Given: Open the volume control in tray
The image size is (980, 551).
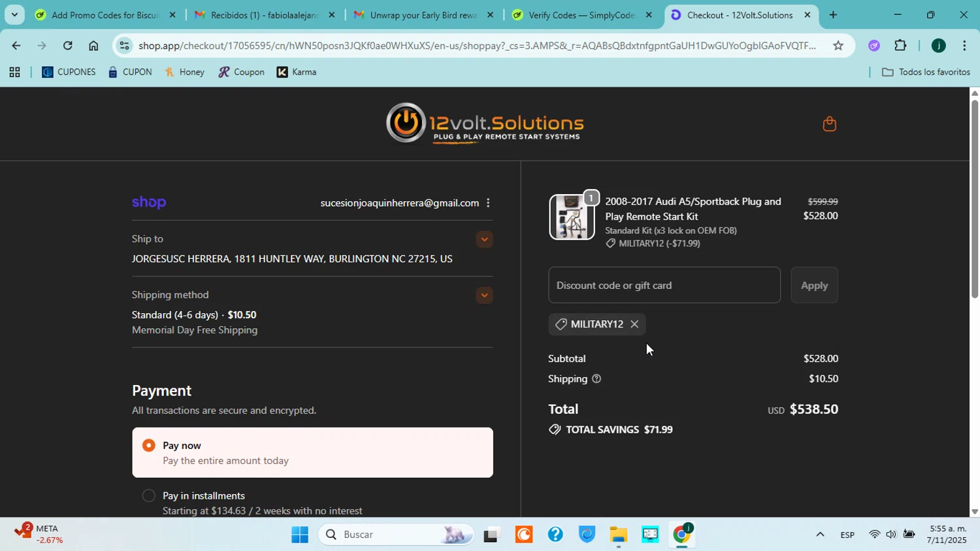Looking at the screenshot, I should pyautogui.click(x=891, y=535).
